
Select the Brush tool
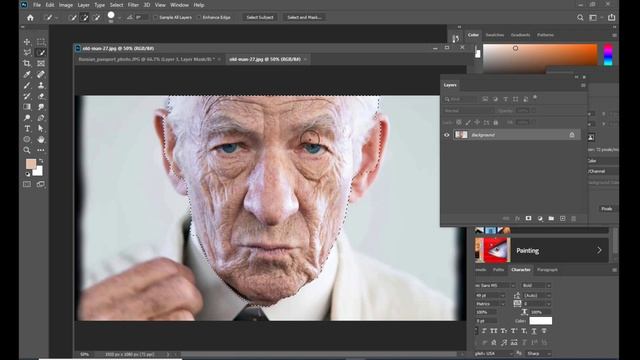pyautogui.click(x=27, y=85)
